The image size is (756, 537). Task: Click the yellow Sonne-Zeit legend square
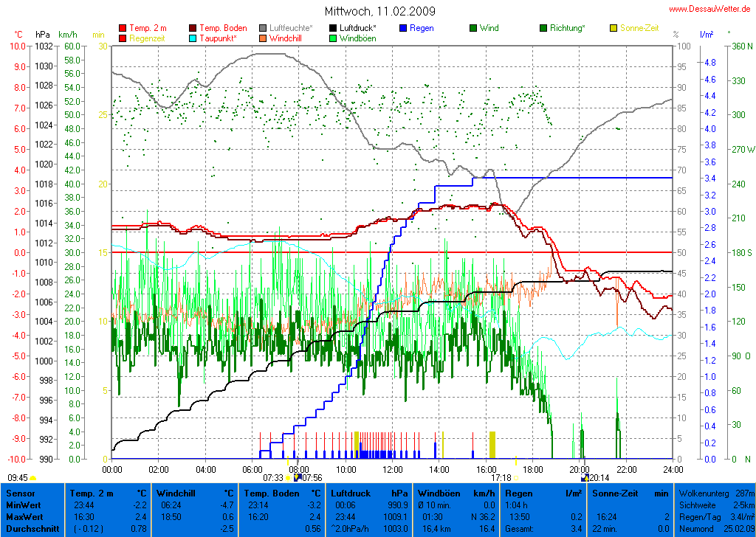click(614, 28)
